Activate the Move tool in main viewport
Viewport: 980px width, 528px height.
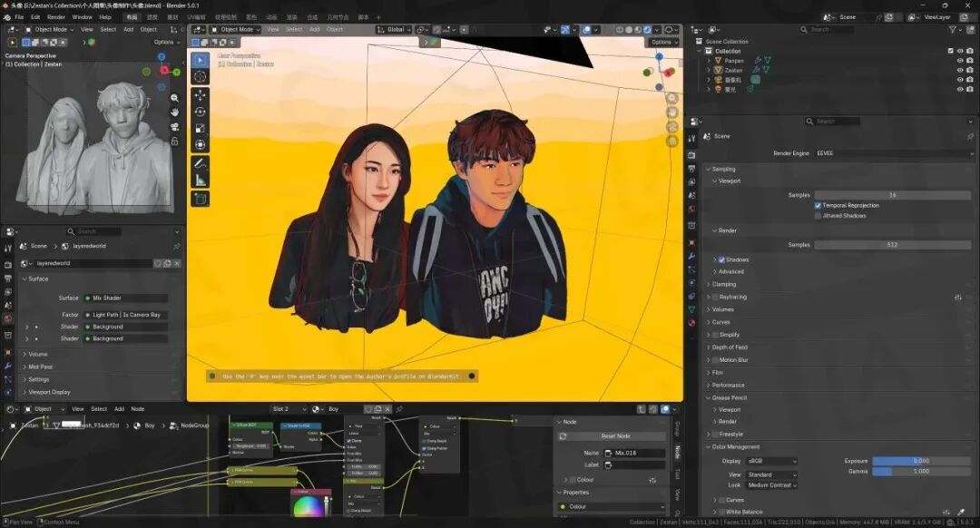pos(200,95)
